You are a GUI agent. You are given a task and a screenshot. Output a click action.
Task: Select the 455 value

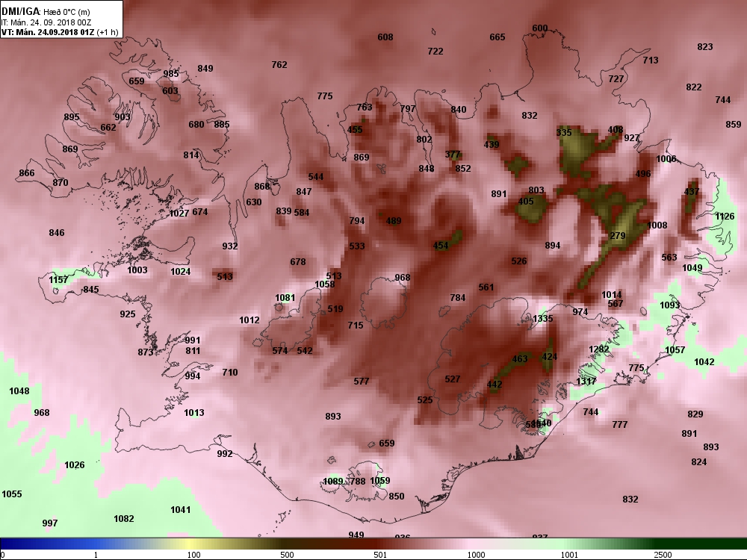click(x=355, y=129)
